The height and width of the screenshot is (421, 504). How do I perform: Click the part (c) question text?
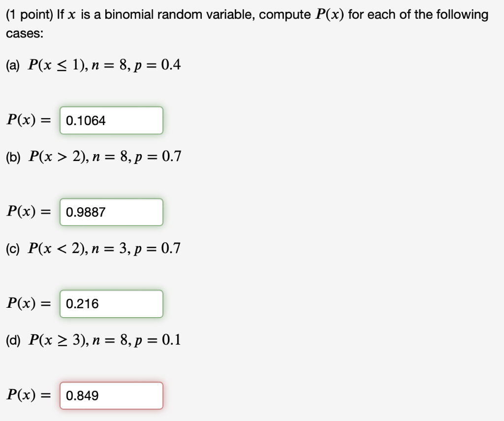[94, 248]
